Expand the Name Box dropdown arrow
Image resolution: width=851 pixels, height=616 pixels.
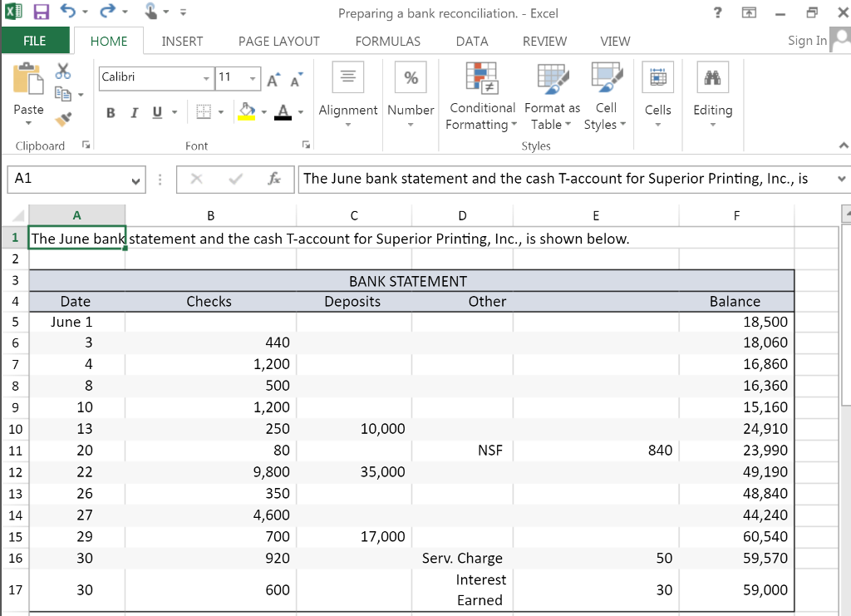click(135, 180)
